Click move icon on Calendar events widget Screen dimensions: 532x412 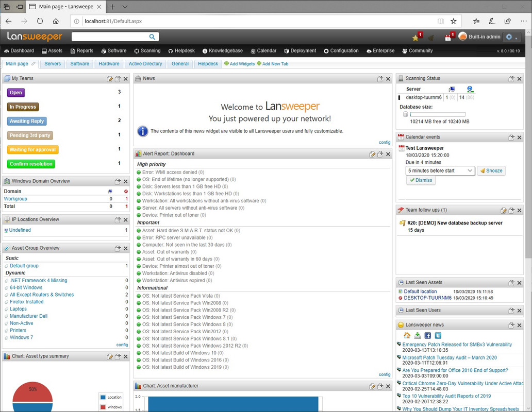pos(511,138)
